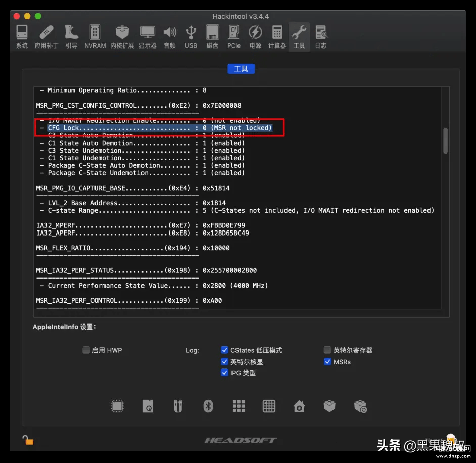The height and width of the screenshot is (463, 476).
Task: Open the 引导 boot section icon
Action: click(72, 36)
